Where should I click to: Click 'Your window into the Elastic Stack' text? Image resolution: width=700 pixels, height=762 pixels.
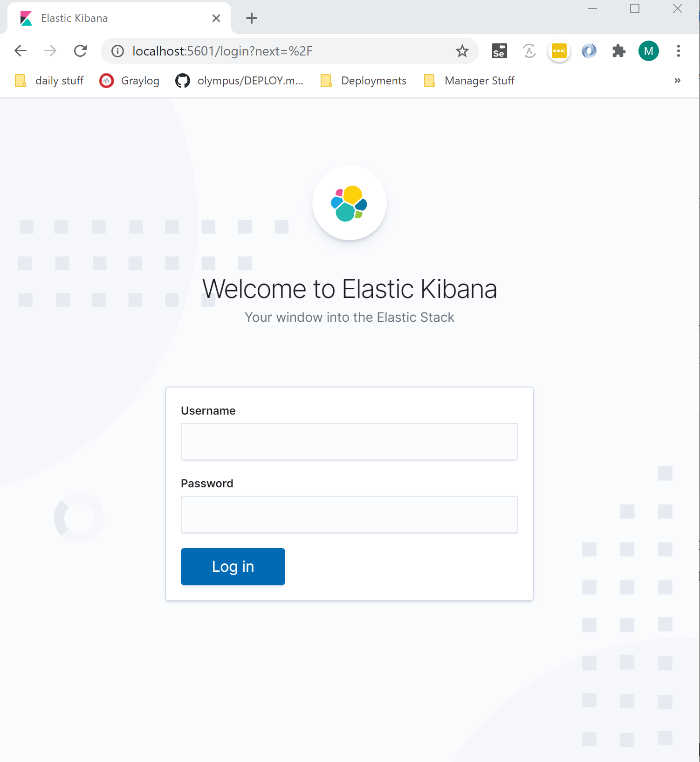350,317
